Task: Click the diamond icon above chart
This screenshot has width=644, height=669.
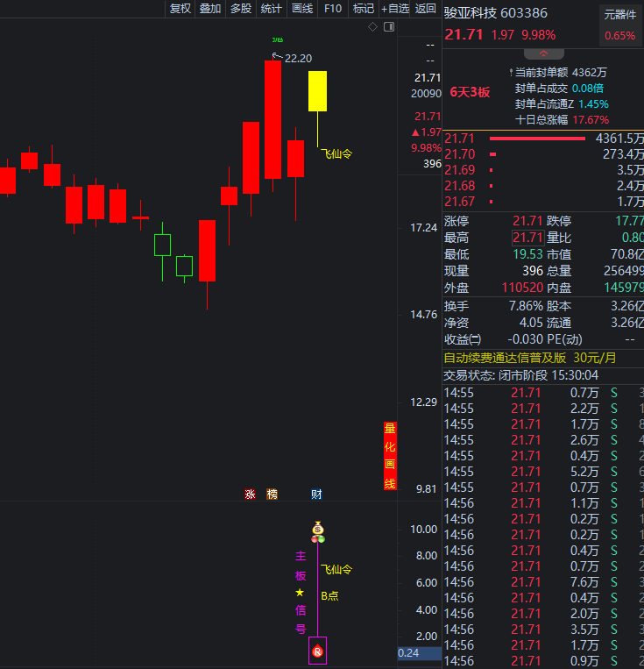Action: click(x=372, y=27)
